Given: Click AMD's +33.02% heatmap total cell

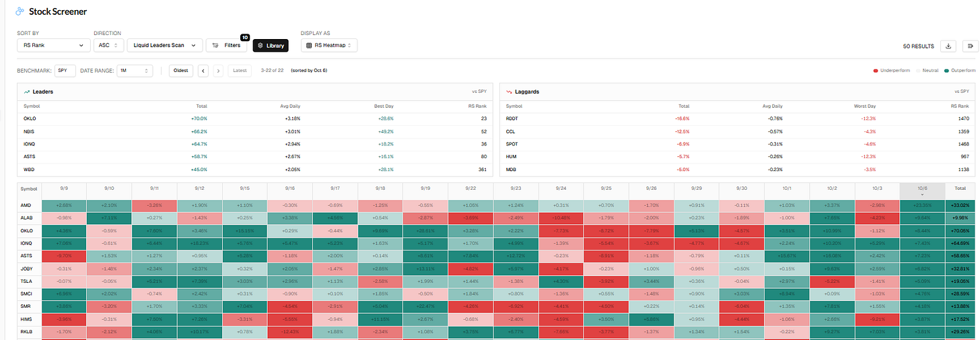Looking at the screenshot, I should [x=961, y=205].
